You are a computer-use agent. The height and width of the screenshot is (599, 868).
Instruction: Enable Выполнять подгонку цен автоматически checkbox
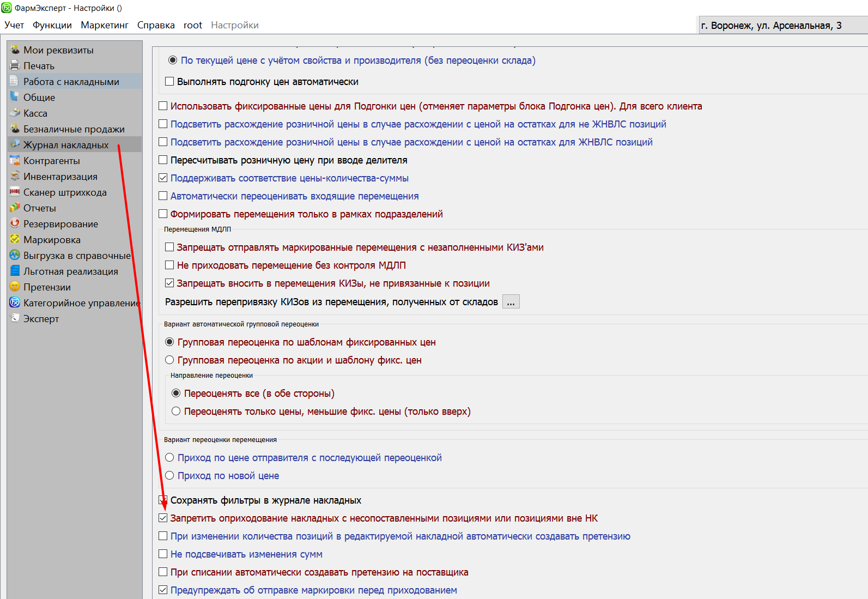[169, 82]
